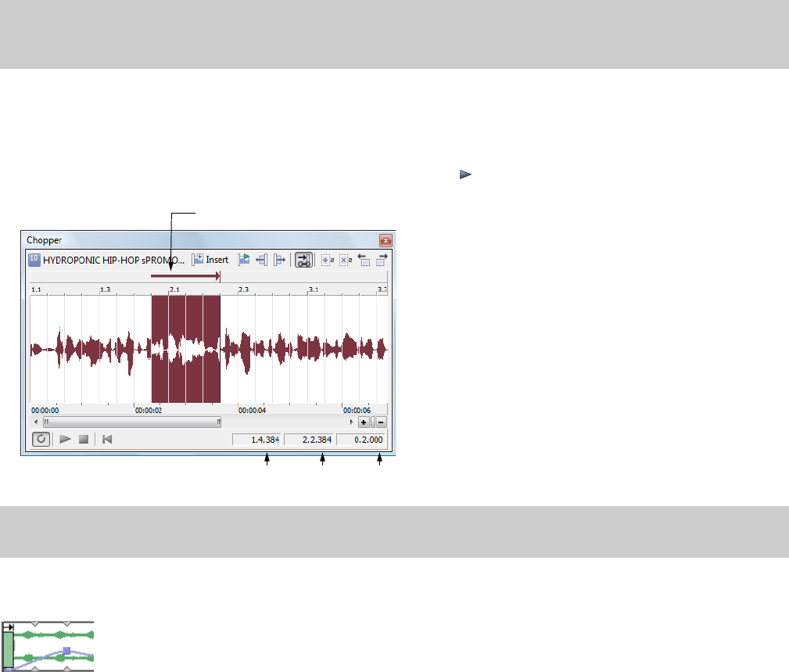Click the Halve Selection icon
This screenshot has width=789, height=672.
(x=328, y=260)
